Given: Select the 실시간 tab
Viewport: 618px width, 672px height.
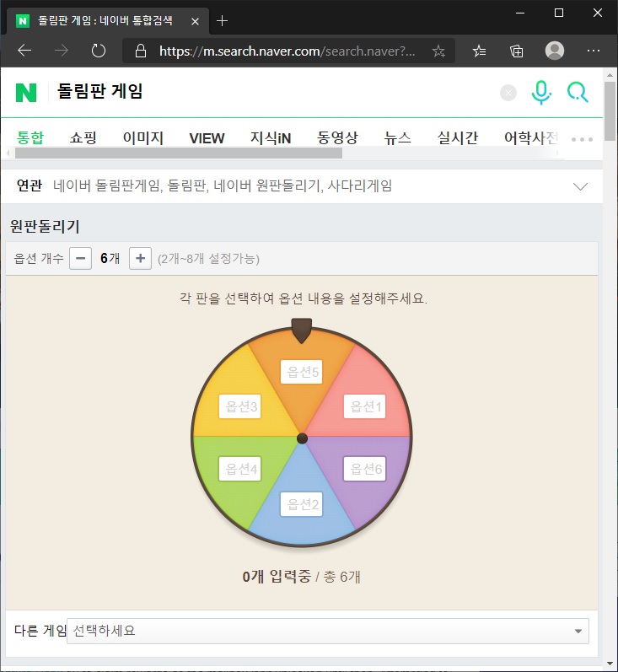Looking at the screenshot, I should coord(458,137).
